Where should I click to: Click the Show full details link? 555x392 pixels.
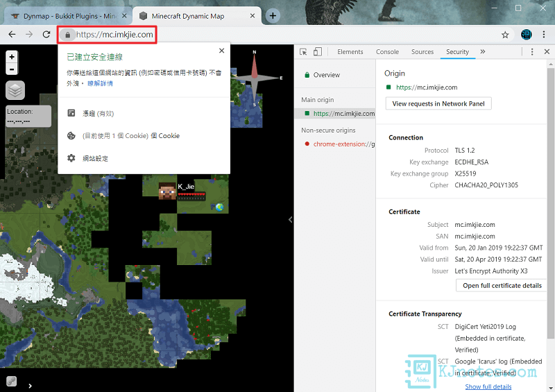click(488, 386)
